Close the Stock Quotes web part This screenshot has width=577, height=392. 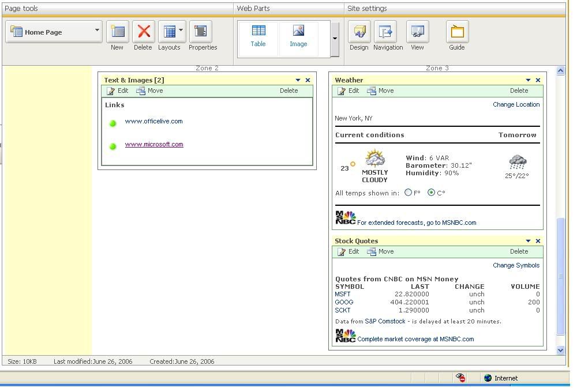538,241
